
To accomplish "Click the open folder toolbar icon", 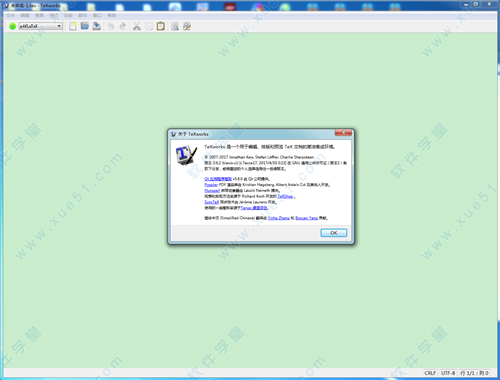I will [85, 26].
